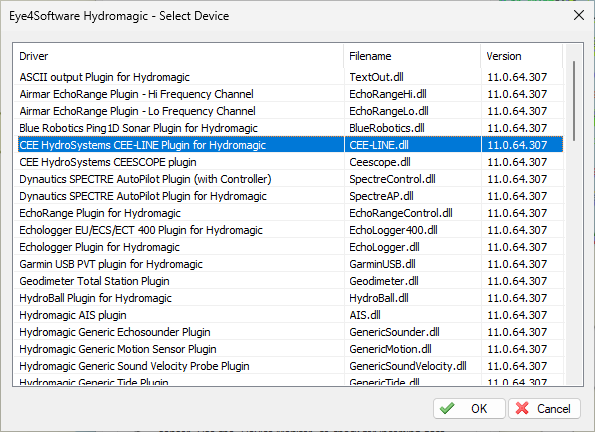This screenshot has height=432, width=595.
Task: Click the vertical scrollbar thumb in driver list
Action: click(x=574, y=101)
